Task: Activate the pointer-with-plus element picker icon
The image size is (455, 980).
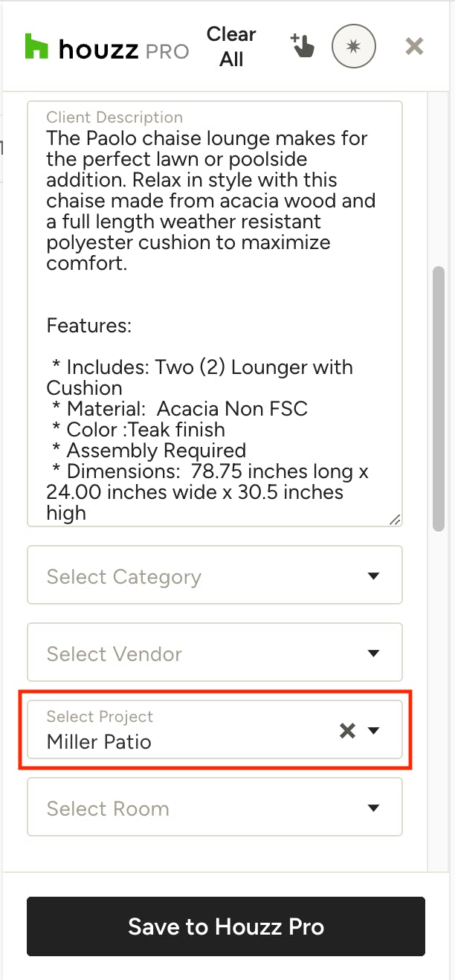Action: [x=302, y=46]
